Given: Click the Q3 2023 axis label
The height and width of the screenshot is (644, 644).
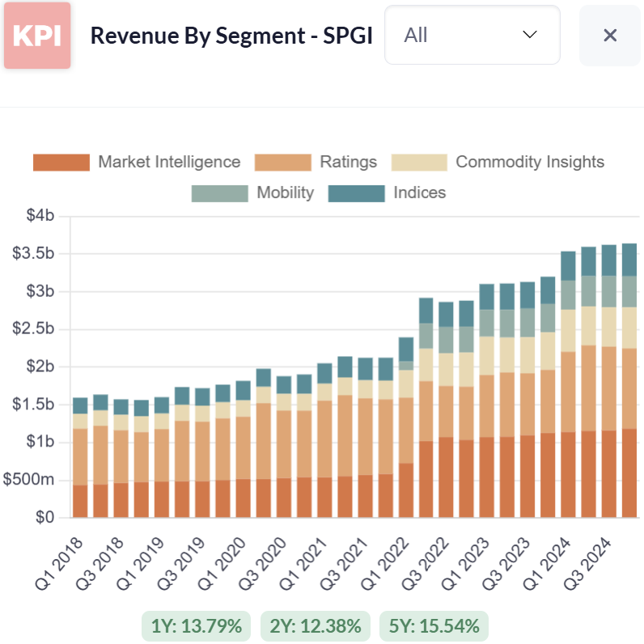Looking at the screenshot, I should click(x=506, y=563).
